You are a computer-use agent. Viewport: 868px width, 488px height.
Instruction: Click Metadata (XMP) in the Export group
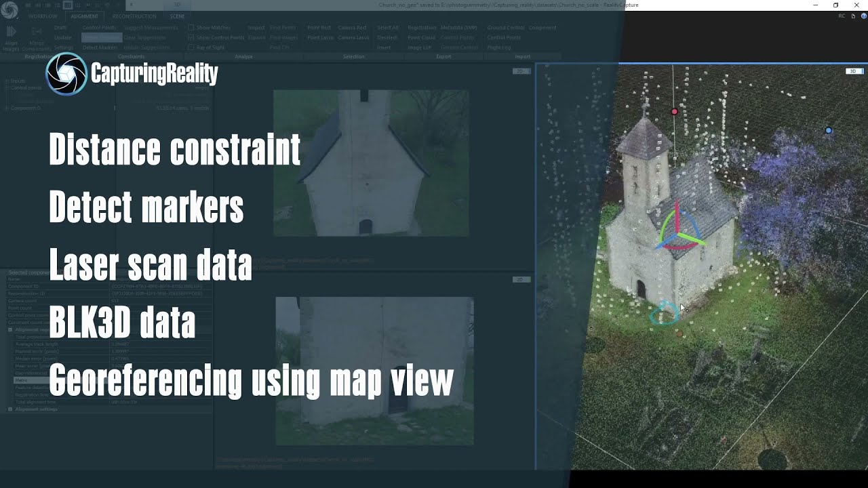pyautogui.click(x=459, y=28)
